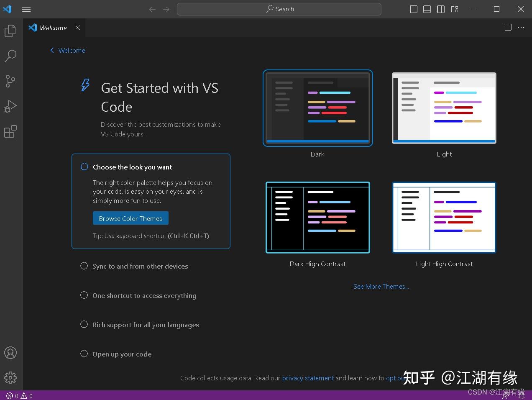Click the Browse Color Themes button
532x400 pixels.
click(x=130, y=218)
